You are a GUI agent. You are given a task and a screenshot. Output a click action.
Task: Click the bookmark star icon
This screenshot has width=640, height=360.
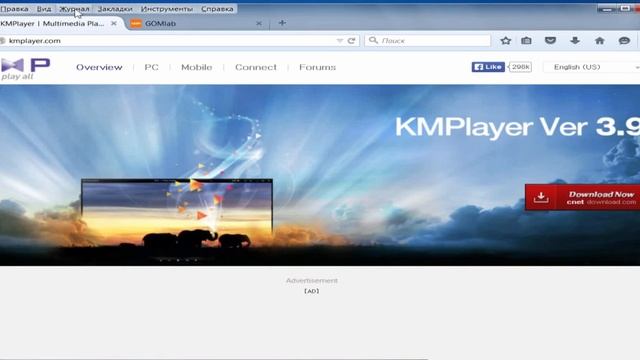(506, 40)
